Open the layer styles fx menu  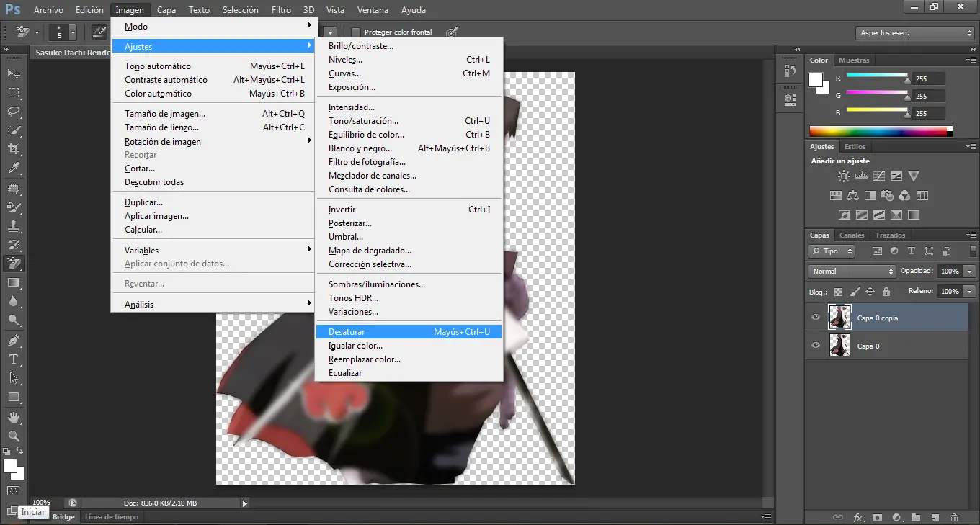tap(858, 517)
